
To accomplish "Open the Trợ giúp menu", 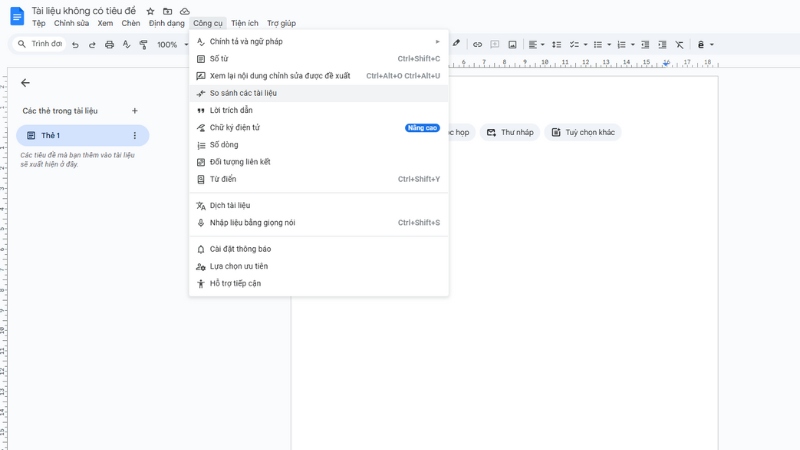I will [281, 23].
